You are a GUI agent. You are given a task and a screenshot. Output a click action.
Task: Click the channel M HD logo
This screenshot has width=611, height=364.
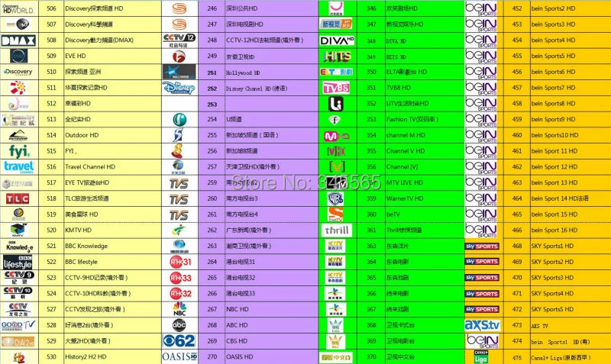tap(337, 136)
